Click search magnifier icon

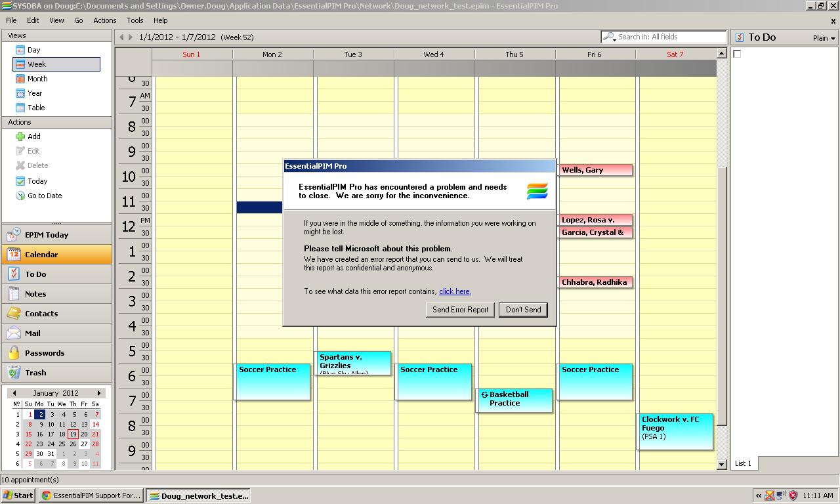pos(609,37)
